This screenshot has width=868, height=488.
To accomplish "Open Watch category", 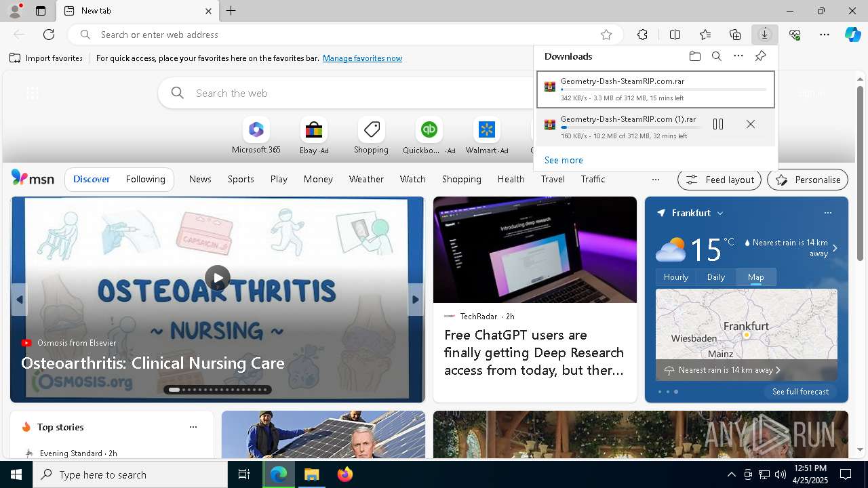I will [x=412, y=179].
